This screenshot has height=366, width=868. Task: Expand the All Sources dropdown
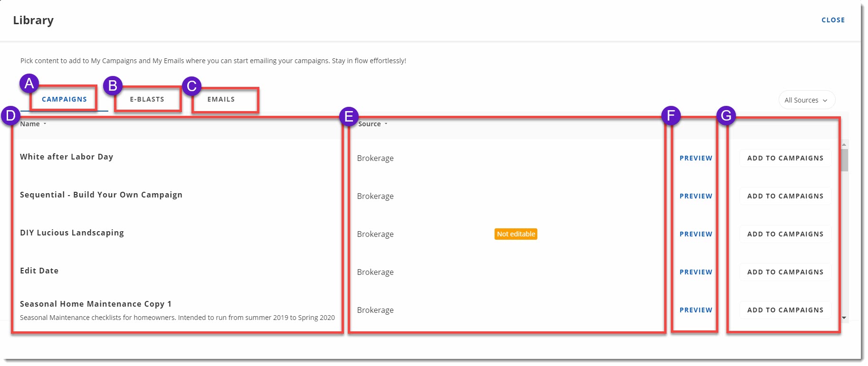[x=806, y=100]
